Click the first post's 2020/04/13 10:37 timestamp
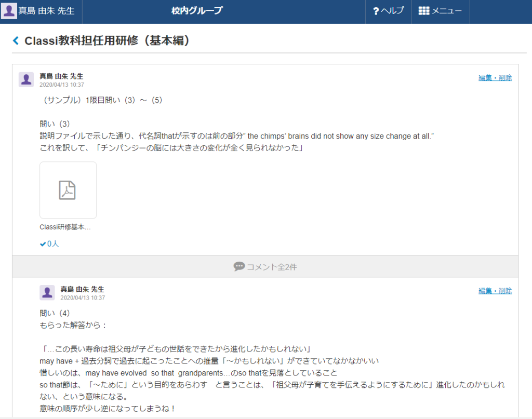Viewport: 532px width, 419px height. (61, 85)
